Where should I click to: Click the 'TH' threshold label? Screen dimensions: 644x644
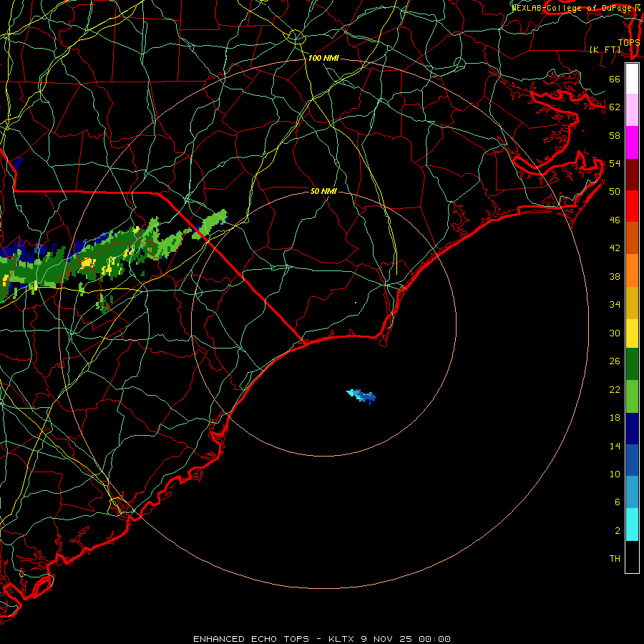click(615, 559)
